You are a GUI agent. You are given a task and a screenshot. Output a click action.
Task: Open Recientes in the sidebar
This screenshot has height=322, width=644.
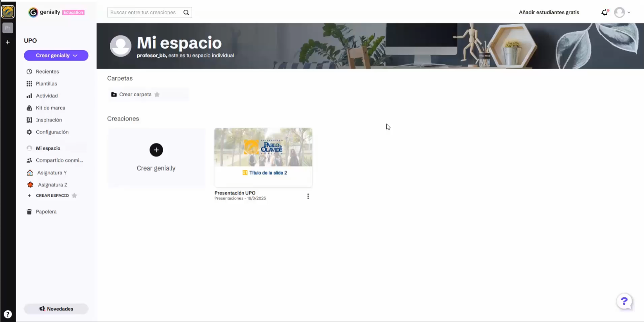(47, 72)
